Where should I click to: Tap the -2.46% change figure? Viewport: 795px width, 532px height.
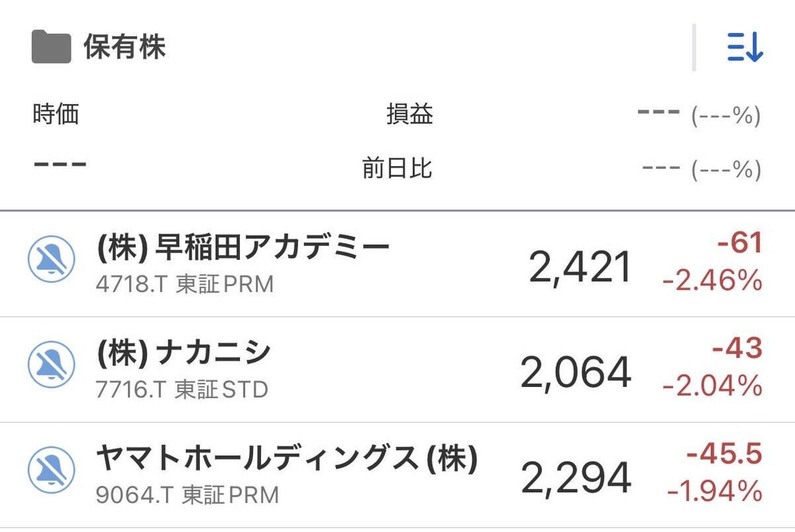[x=712, y=282]
